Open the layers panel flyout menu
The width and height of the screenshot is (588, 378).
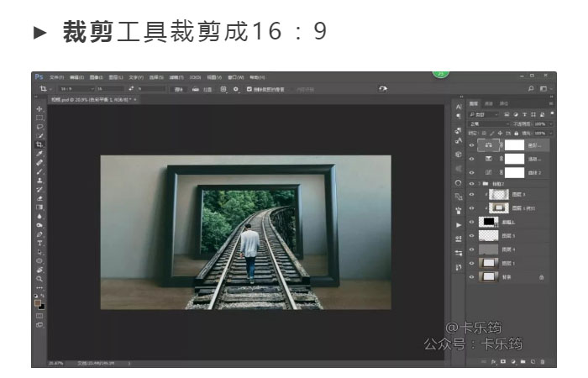[551, 103]
